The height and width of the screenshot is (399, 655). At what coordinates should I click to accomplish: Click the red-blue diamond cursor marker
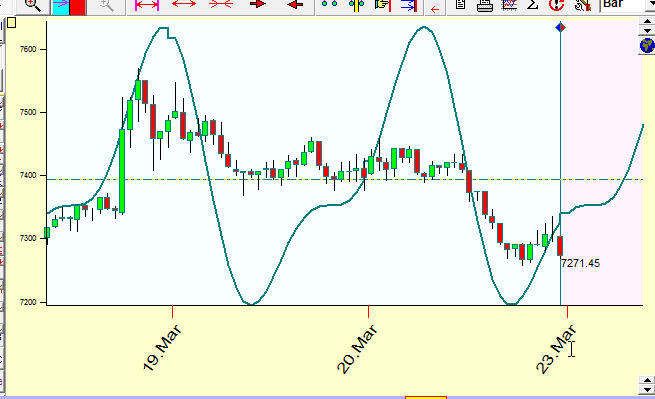pos(561,28)
